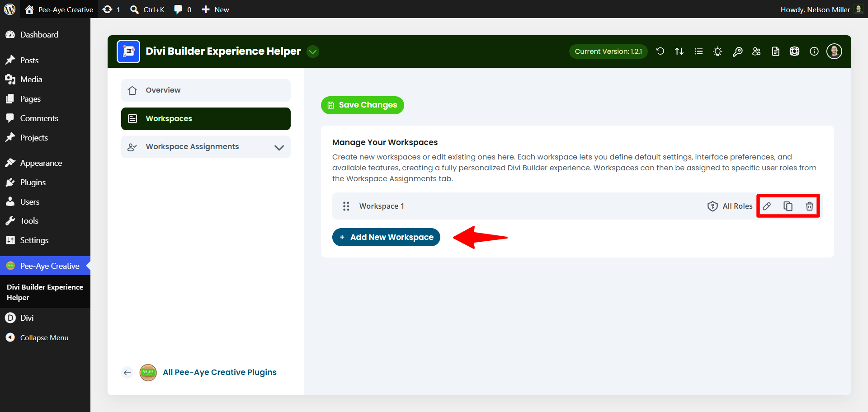Delete Workspace 1 with trash icon

pyautogui.click(x=809, y=206)
